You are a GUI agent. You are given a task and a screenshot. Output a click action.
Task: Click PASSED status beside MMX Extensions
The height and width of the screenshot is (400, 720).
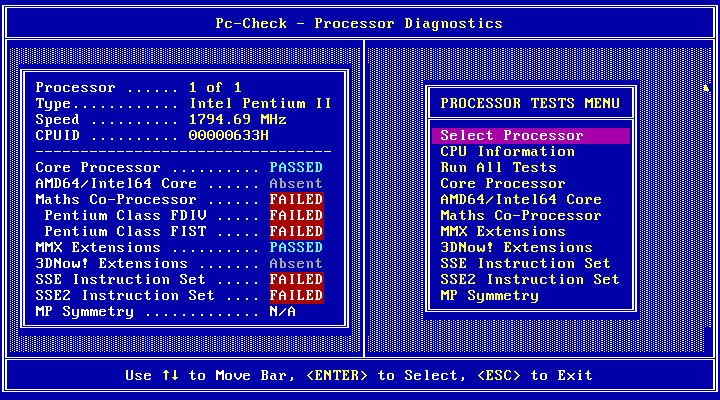pos(296,248)
